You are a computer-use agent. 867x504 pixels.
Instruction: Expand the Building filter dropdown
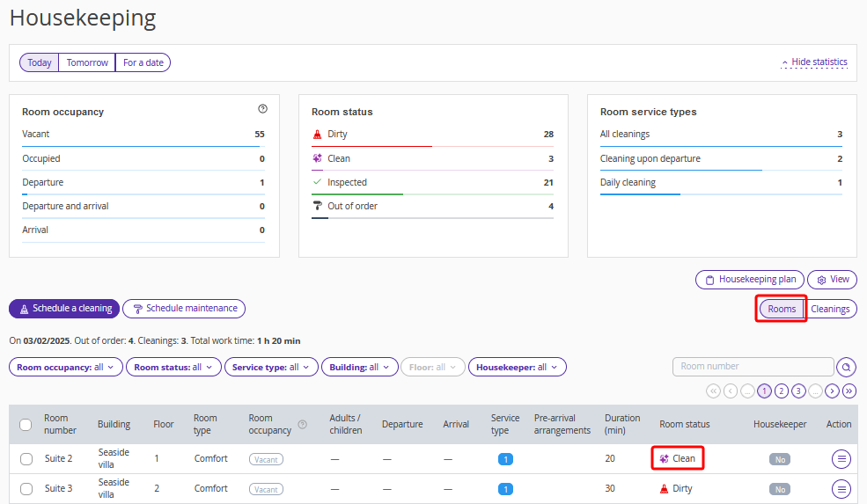[x=360, y=368]
